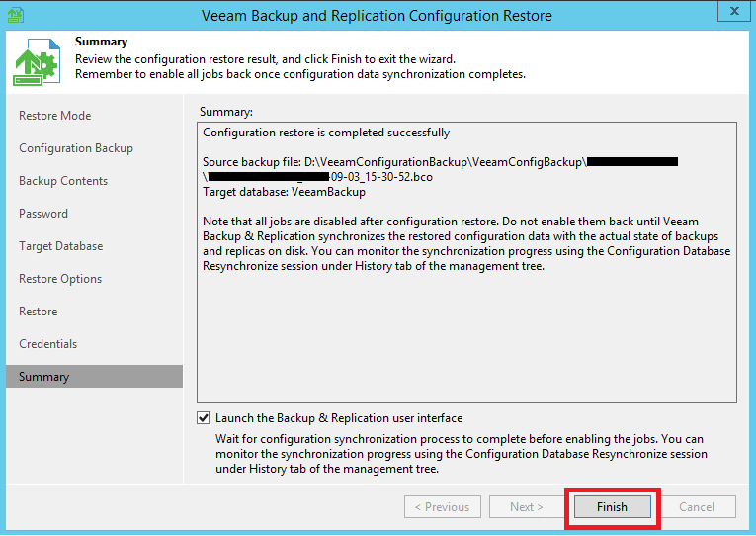
Task: Open the Credentials step
Action: coord(47,344)
